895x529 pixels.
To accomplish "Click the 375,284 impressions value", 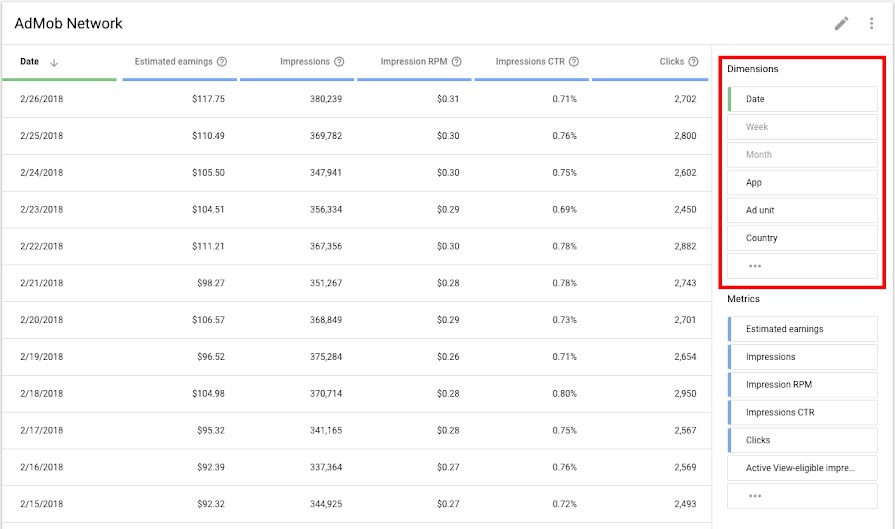I will (326, 357).
